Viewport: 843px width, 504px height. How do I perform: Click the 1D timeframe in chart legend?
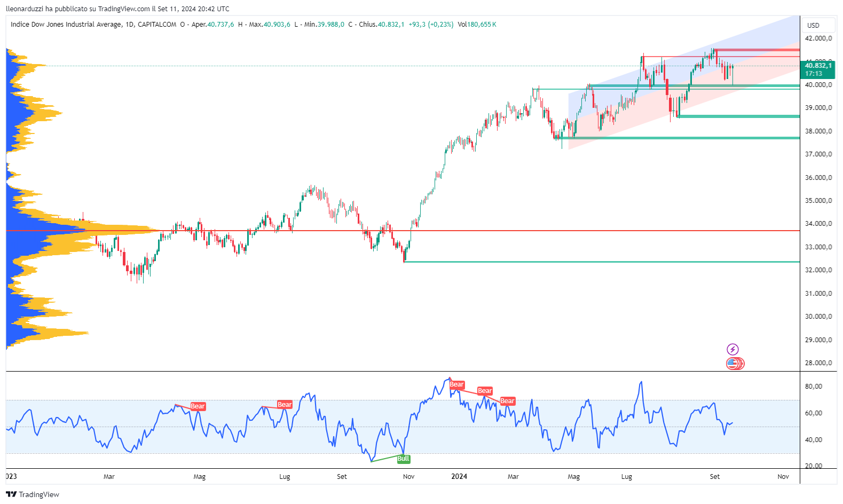tap(130, 25)
